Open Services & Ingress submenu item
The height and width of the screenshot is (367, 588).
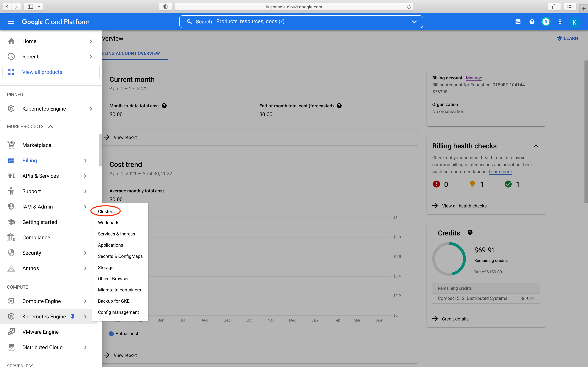(x=116, y=234)
